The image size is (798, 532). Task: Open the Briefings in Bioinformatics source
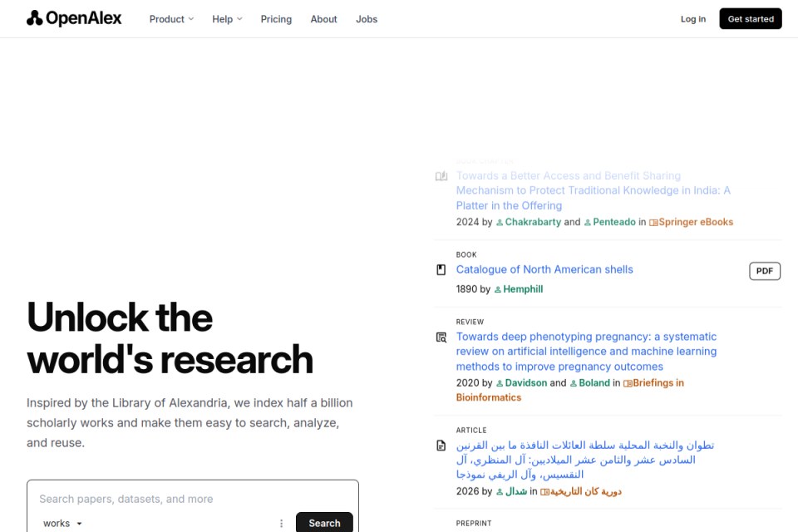click(570, 390)
